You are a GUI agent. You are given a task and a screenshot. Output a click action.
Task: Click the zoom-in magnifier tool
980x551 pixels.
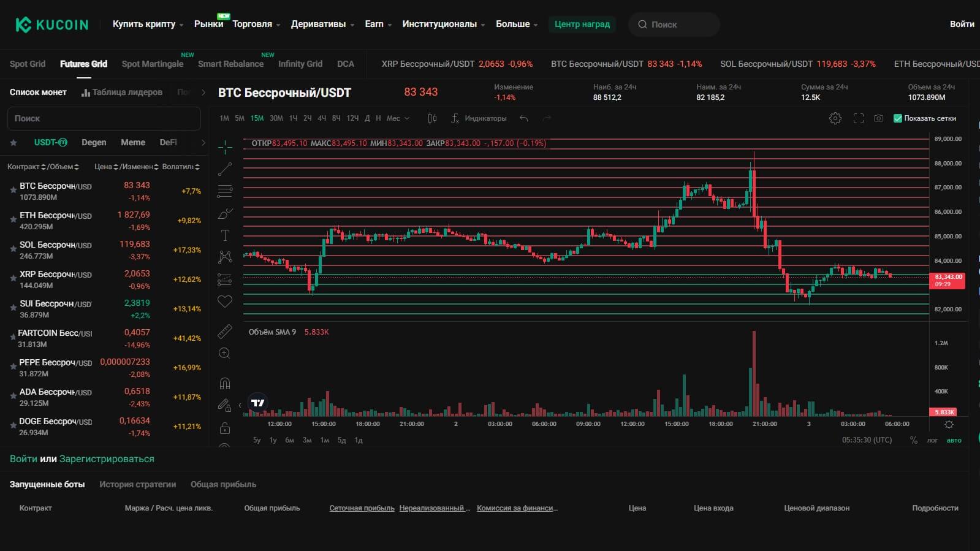225,354
